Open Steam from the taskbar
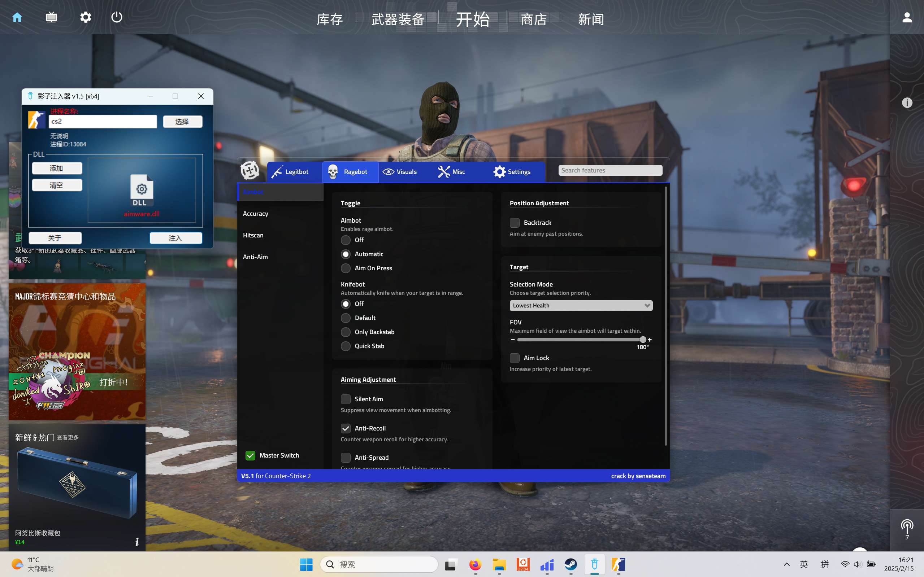This screenshot has height=577, width=924. [571, 564]
